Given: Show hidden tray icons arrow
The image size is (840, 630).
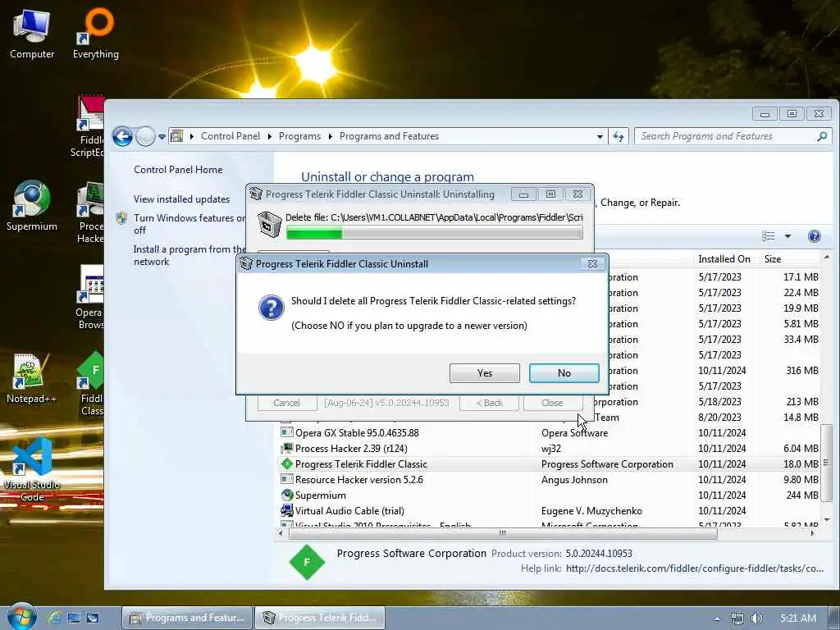Looking at the screenshot, I should tap(717, 619).
